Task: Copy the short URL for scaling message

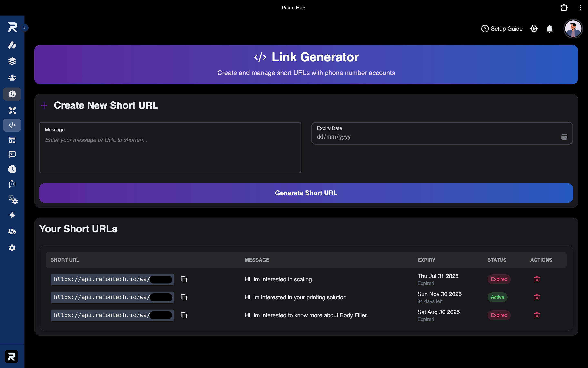Action: pos(184,279)
